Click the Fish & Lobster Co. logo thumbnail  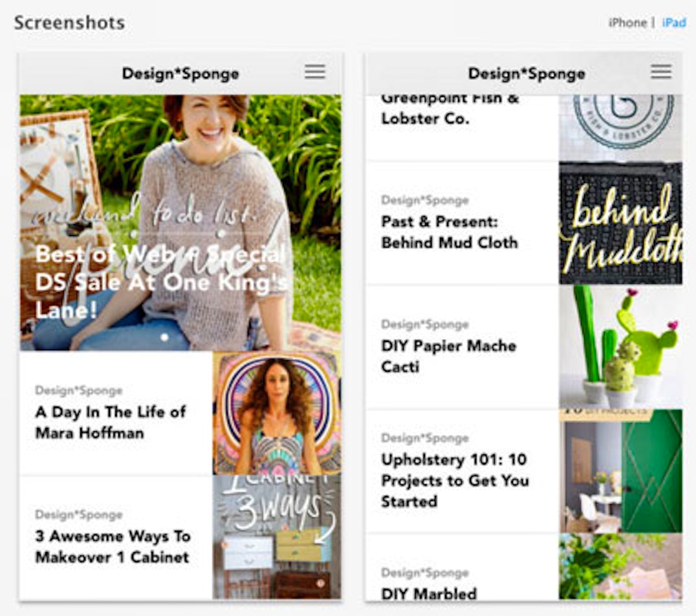click(620, 128)
